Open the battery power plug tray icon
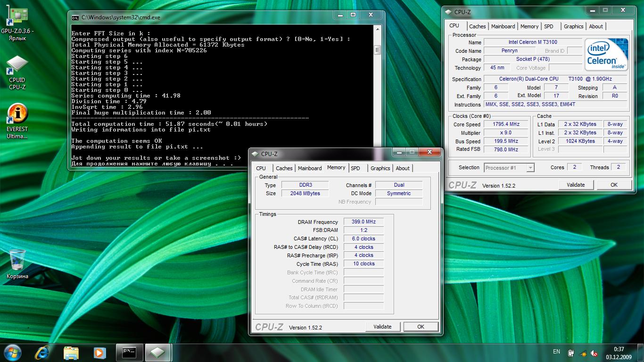Image resolution: width=644 pixels, height=362 pixels. click(571, 353)
